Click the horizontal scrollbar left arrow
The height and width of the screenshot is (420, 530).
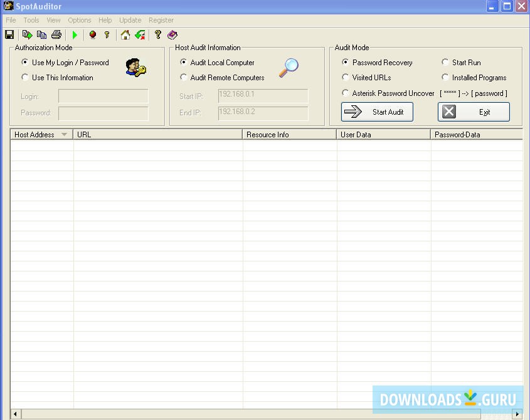click(16, 414)
